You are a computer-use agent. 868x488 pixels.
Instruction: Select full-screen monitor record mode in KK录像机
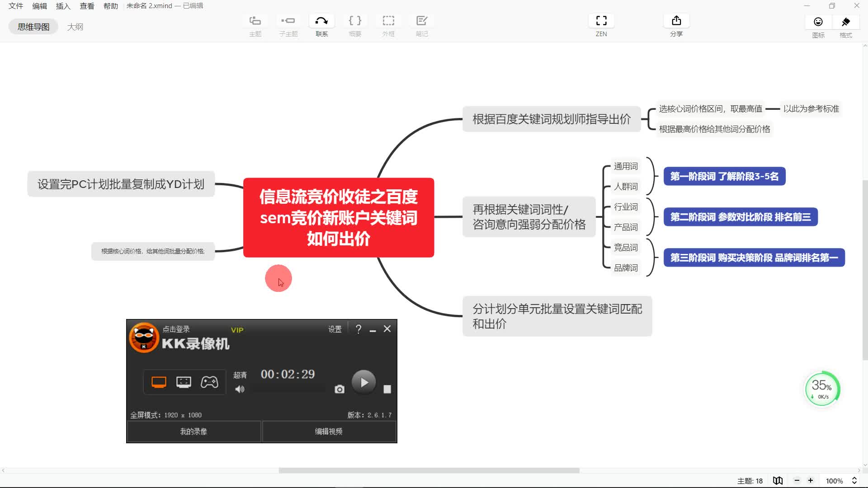[x=159, y=382]
